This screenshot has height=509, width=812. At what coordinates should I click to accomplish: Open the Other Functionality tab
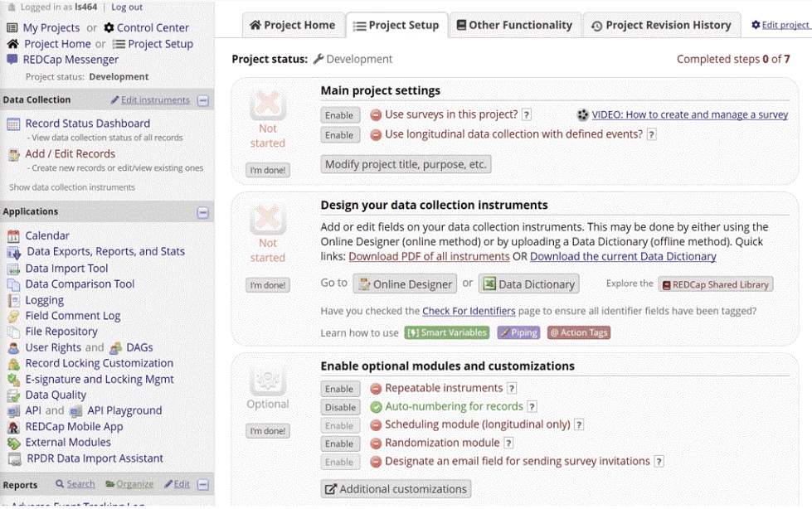(515, 26)
